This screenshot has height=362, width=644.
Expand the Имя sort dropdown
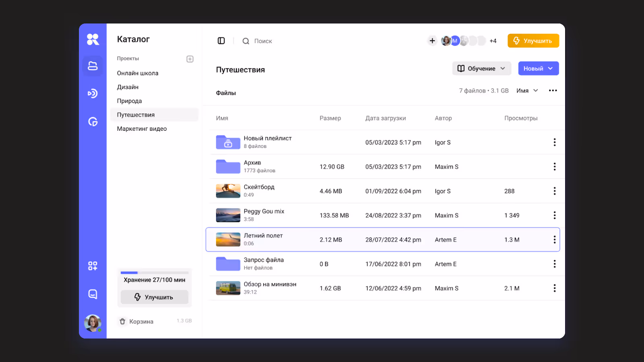coord(527,90)
